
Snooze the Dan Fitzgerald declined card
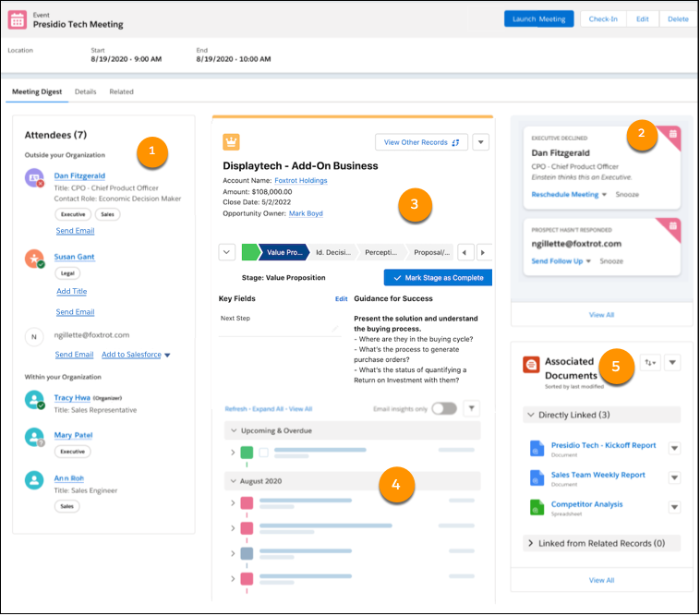[627, 195]
